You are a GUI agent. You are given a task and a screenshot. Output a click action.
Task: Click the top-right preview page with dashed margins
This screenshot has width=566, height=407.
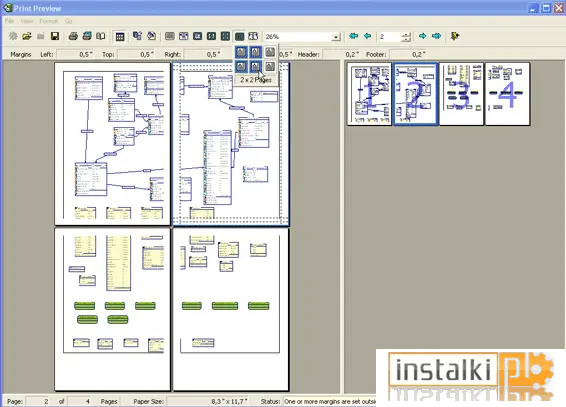(x=231, y=144)
